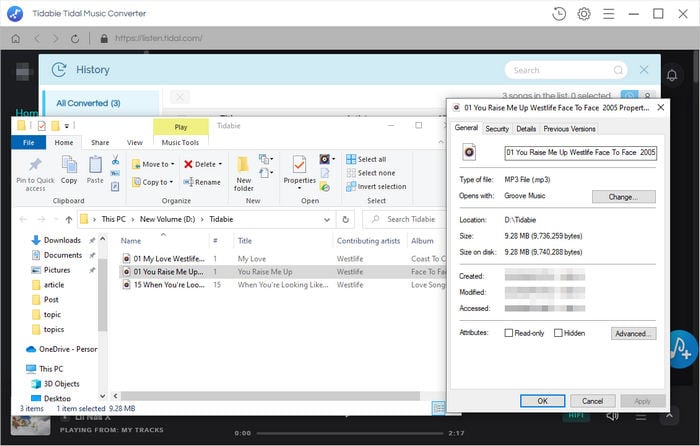Click Rename in the Organize group
The width and height of the screenshot is (700, 446).
(x=202, y=182)
